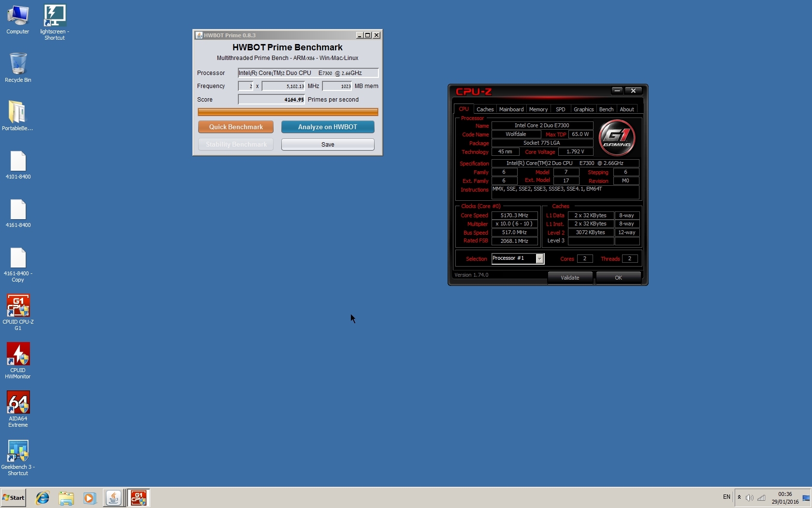Click the 4164.95 score field
The image size is (812, 508).
coord(271,100)
